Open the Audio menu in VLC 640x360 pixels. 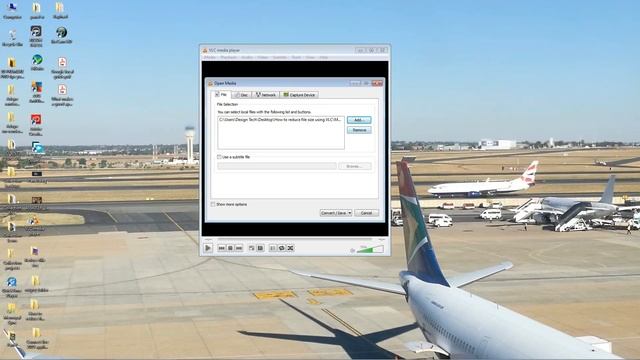tap(247, 58)
